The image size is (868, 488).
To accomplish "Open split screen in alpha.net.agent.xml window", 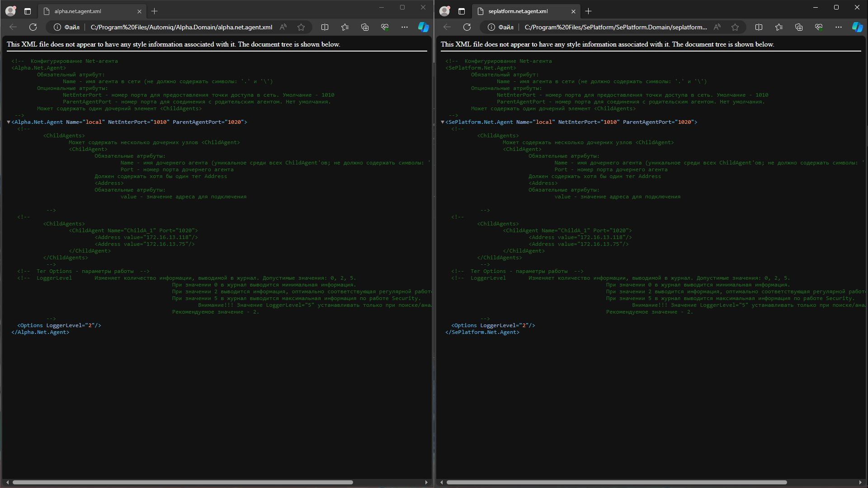I will coord(325,27).
